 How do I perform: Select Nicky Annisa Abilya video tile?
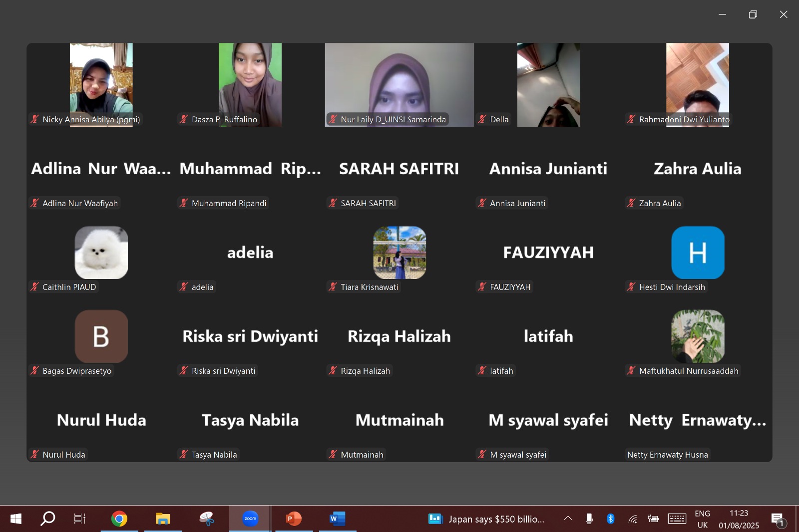pyautogui.click(x=101, y=85)
